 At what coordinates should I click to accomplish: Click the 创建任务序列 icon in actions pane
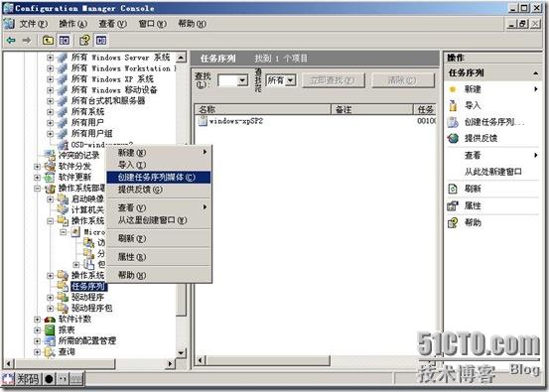(453, 122)
